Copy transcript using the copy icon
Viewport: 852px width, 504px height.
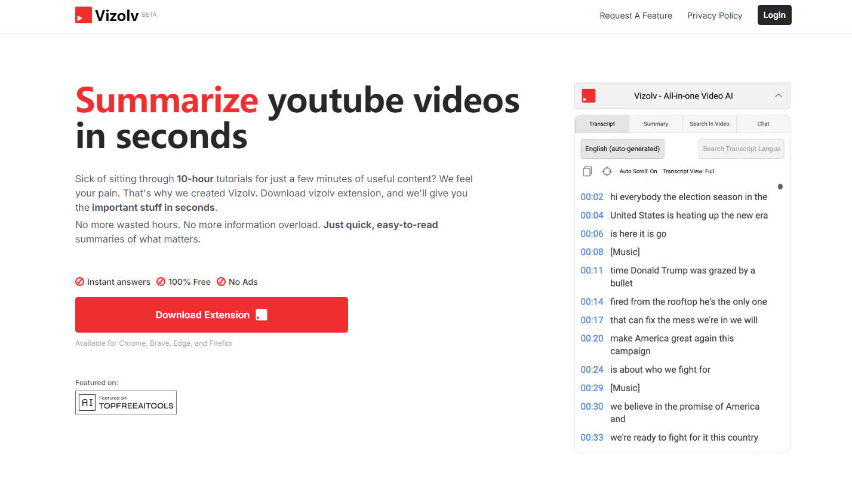[x=587, y=171]
